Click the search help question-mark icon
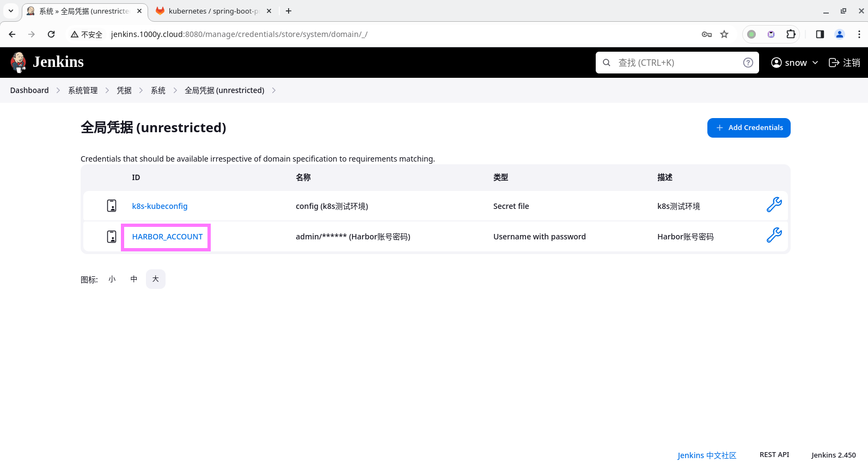 click(748, 63)
